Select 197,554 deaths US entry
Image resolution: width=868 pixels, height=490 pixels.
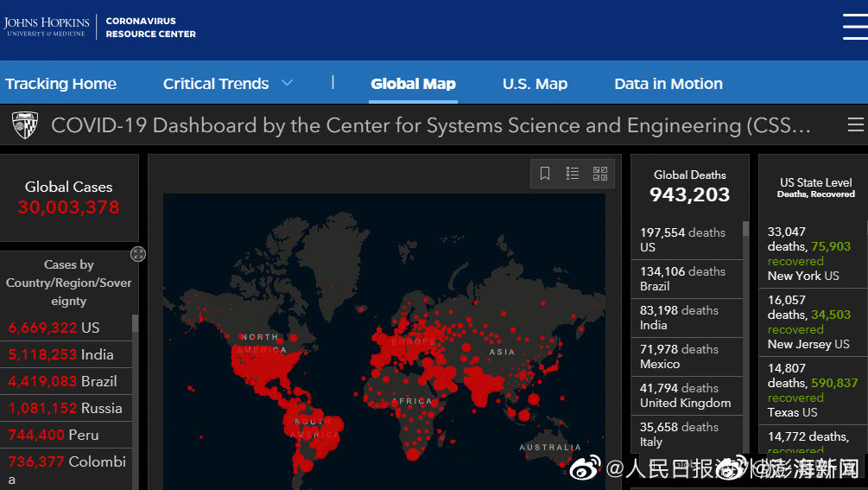(687, 239)
